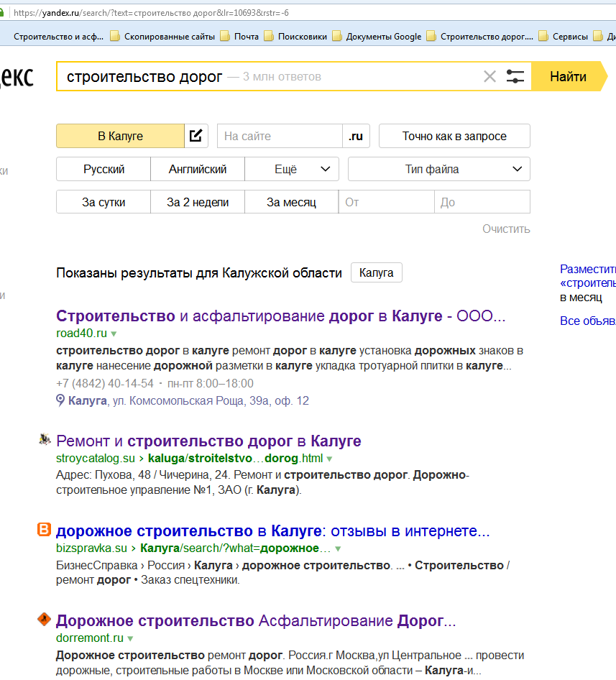Screen dimensions: 616x680
Task: Open the road40.ru green arrow menu
Action: [114, 334]
